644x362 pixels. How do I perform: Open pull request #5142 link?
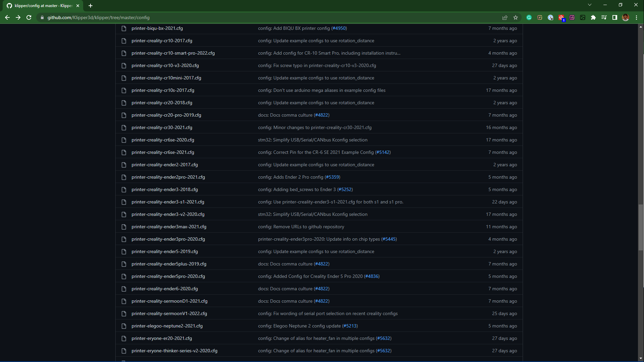click(383, 152)
